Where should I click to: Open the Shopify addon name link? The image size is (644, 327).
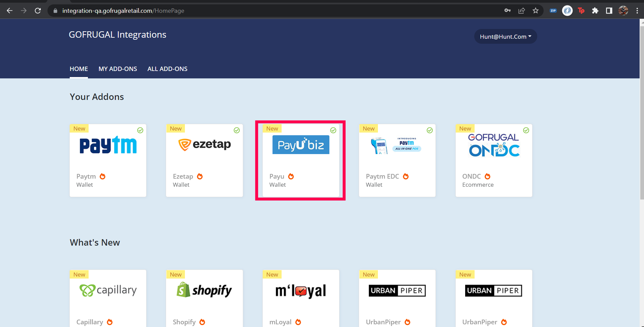(x=184, y=322)
